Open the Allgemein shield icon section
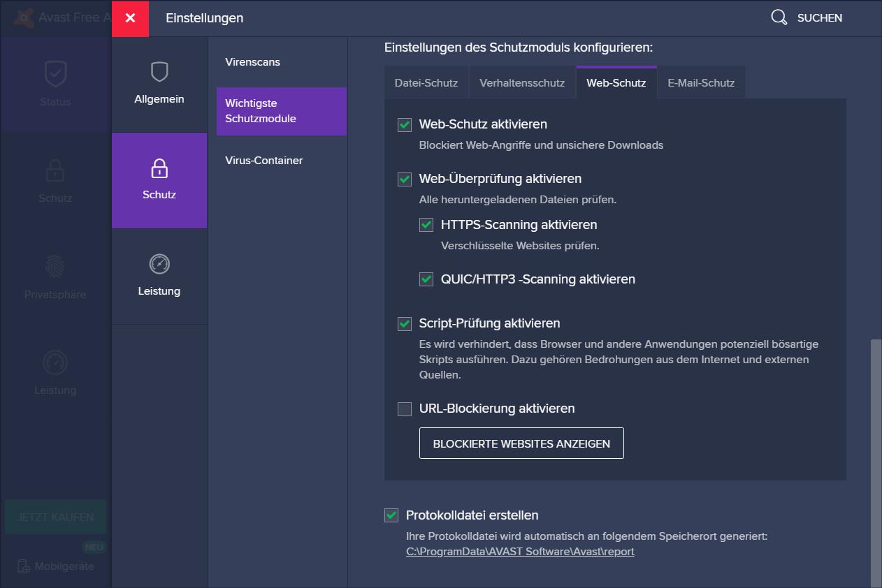 tap(159, 72)
